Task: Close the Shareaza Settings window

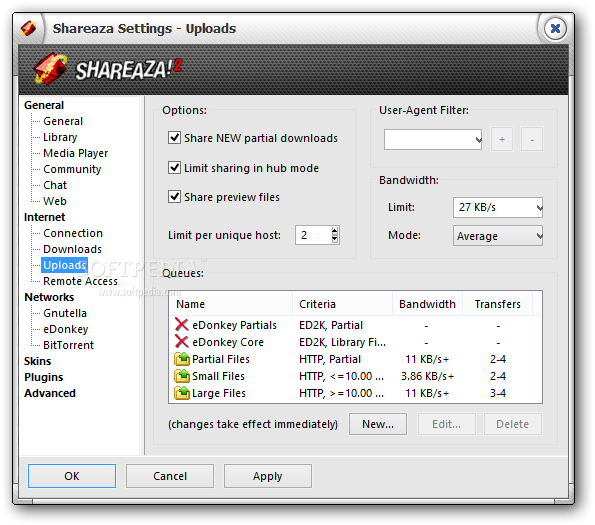Action: pos(555,28)
